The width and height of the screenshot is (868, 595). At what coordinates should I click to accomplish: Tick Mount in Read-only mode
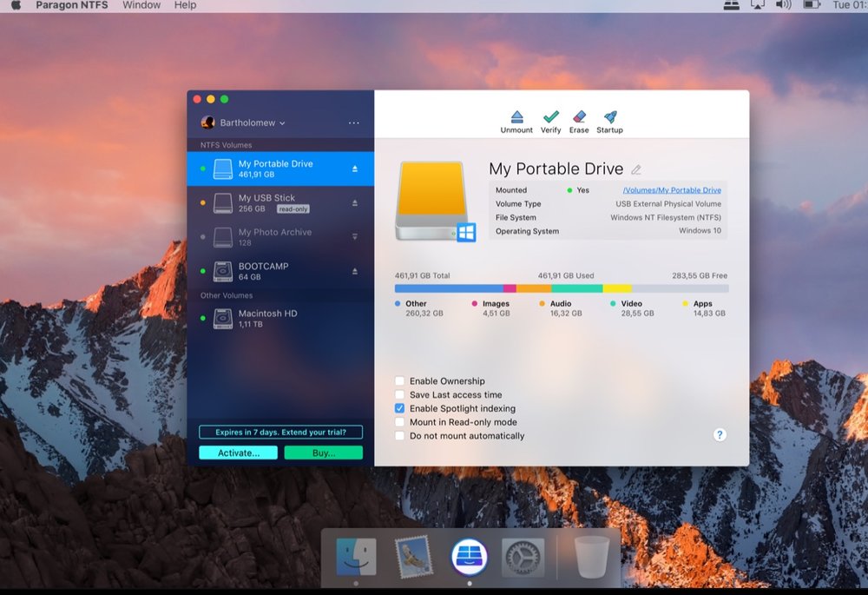point(399,422)
